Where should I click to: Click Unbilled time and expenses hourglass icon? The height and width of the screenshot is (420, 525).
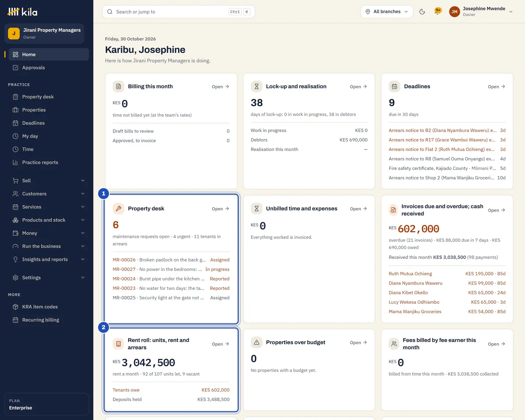pyautogui.click(x=257, y=209)
